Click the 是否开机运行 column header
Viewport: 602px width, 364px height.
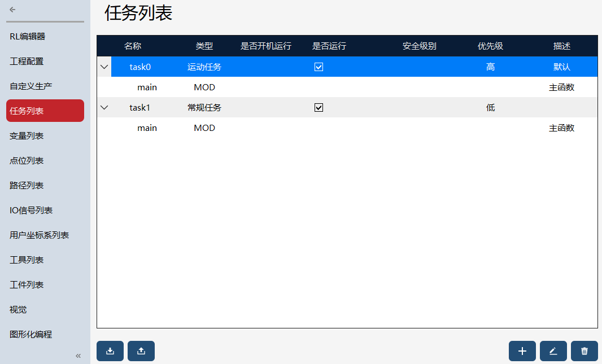tap(265, 46)
